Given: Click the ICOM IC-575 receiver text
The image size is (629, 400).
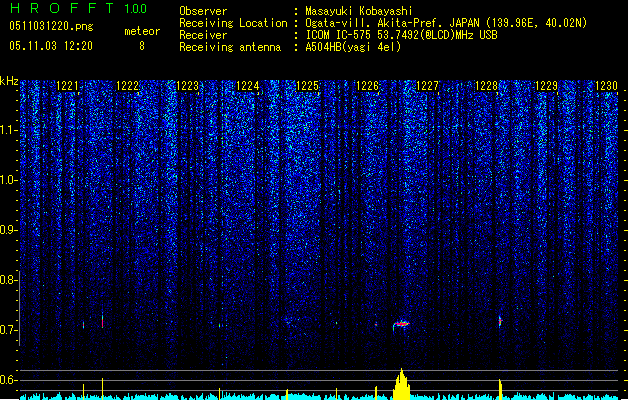Looking at the screenshot, I should [x=402, y=35].
